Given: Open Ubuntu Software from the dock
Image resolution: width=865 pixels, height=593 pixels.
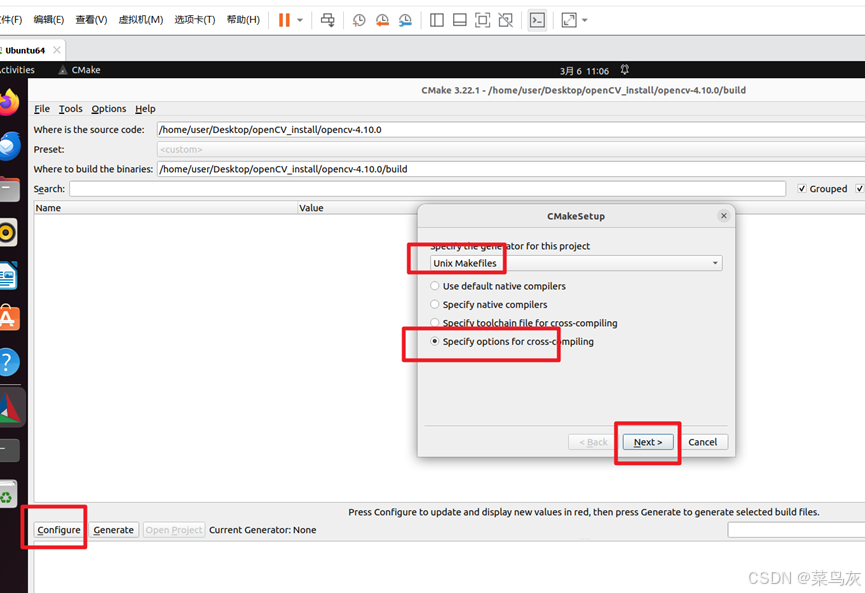Looking at the screenshot, I should click(9, 319).
